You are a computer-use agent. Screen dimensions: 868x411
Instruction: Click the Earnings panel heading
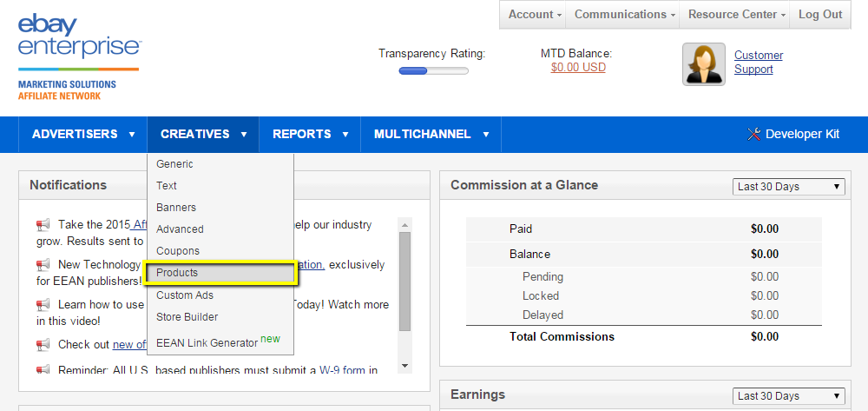click(x=477, y=394)
